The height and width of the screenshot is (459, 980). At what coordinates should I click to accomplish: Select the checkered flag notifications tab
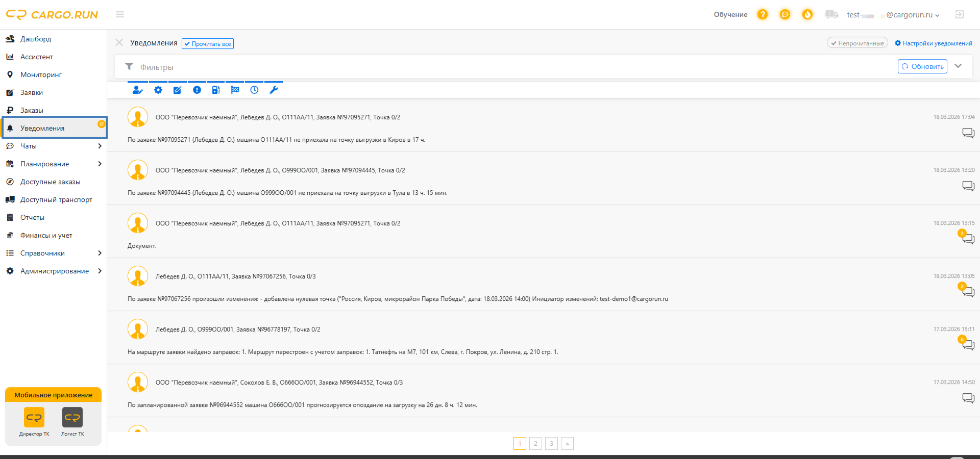[235, 90]
